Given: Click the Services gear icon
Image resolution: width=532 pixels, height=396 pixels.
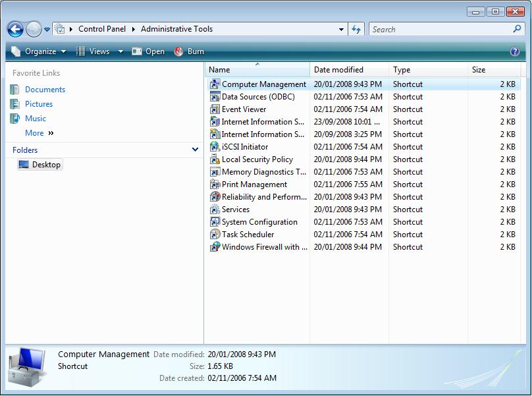Looking at the screenshot, I should (x=215, y=210).
